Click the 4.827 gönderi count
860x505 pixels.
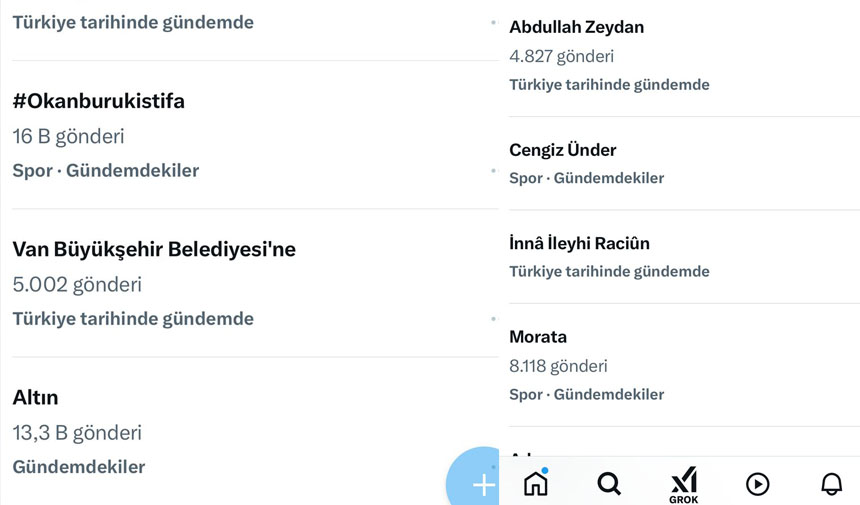click(561, 56)
